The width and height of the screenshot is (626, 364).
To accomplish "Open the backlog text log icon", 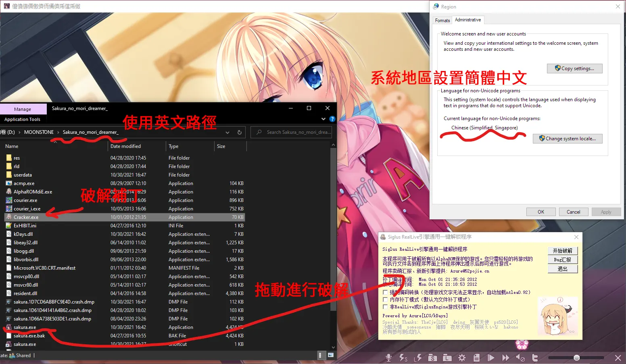I will tap(476, 358).
